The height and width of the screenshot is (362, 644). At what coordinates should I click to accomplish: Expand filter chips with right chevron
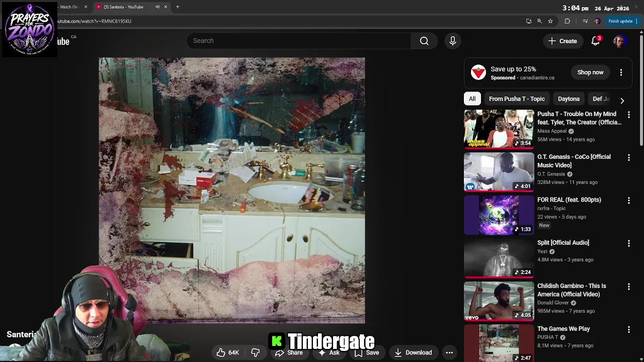(x=622, y=101)
